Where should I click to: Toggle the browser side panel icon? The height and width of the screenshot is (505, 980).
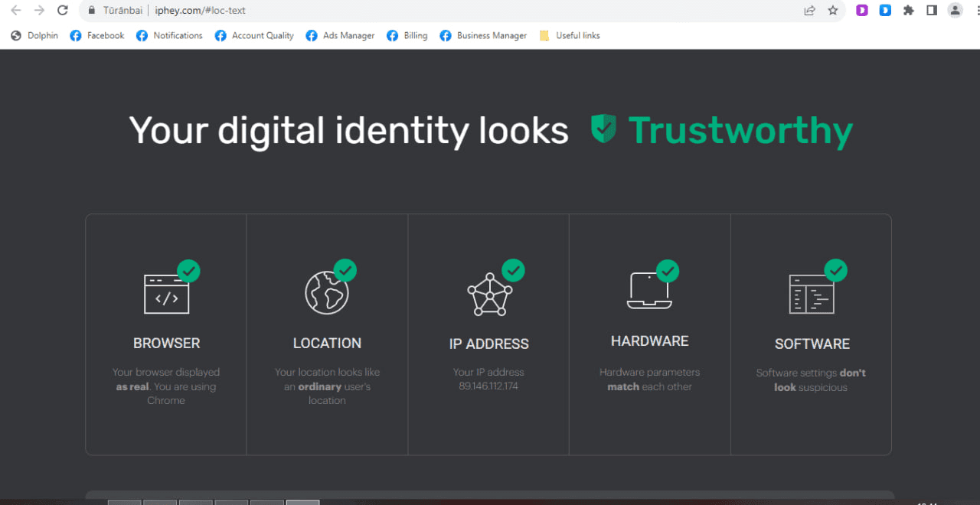[932, 11]
